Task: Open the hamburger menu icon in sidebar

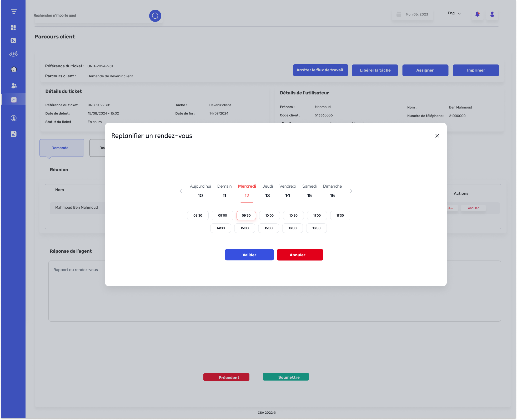Action: [x=14, y=11]
